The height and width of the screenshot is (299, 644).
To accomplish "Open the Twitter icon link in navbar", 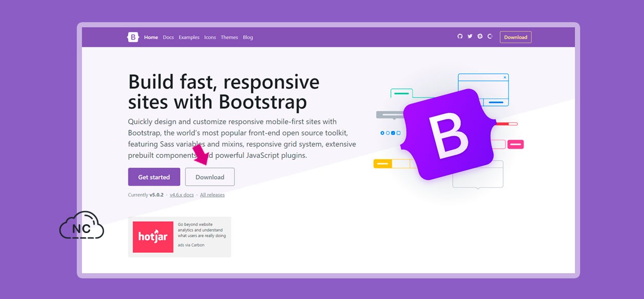I will pyautogui.click(x=470, y=37).
